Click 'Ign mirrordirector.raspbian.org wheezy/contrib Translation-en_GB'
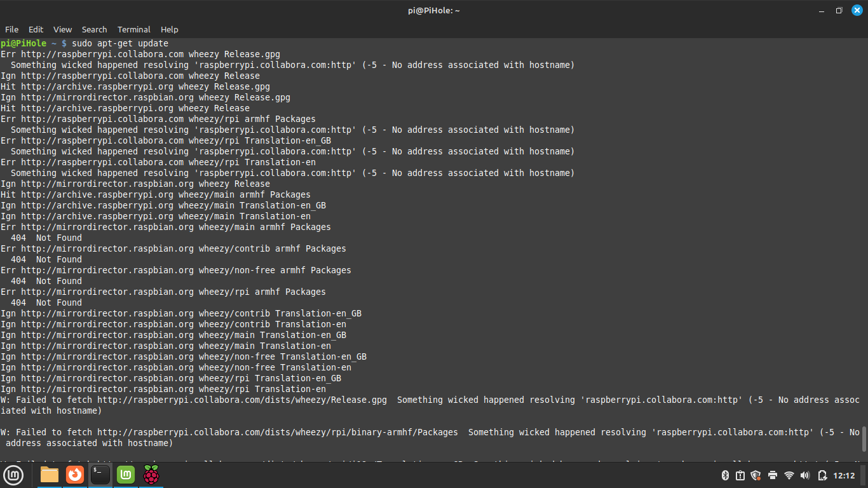 pos(181,313)
